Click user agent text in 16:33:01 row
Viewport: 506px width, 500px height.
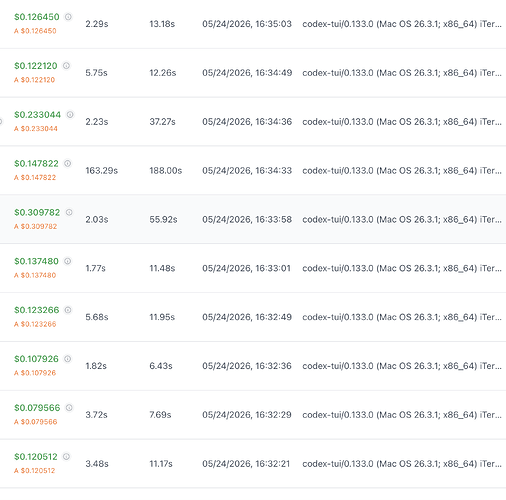(402, 268)
